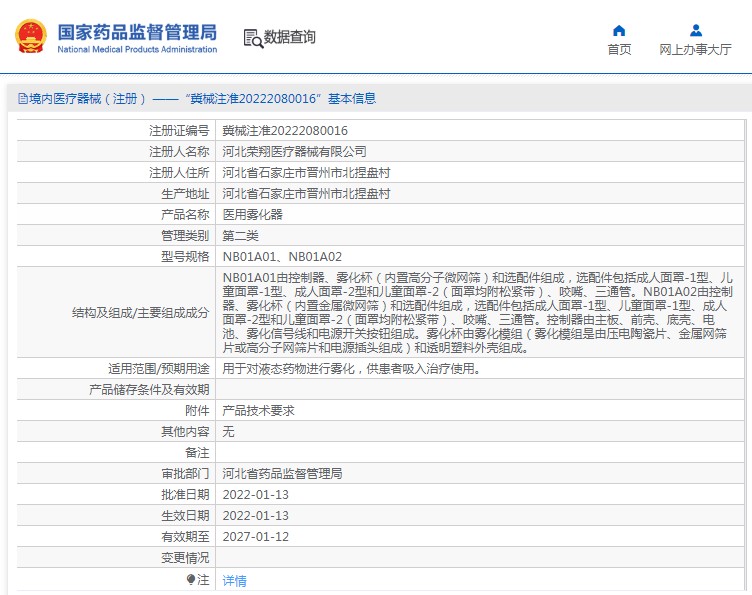This screenshot has height=595, width=752.
Task: Click model value NB01A01、NB01A02
Action: pos(282,256)
